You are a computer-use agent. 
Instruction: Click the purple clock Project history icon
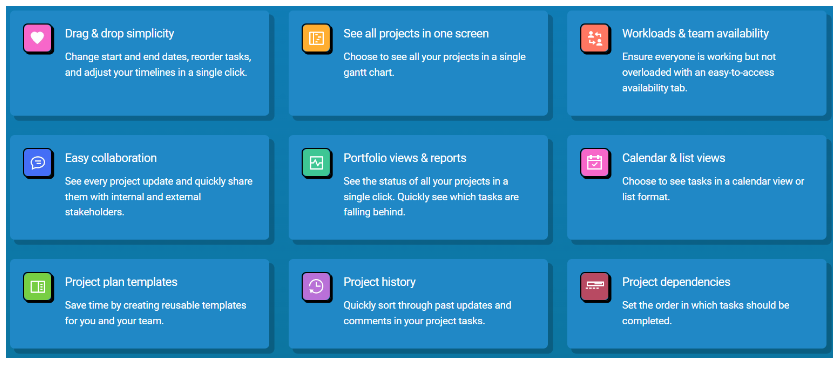316,287
